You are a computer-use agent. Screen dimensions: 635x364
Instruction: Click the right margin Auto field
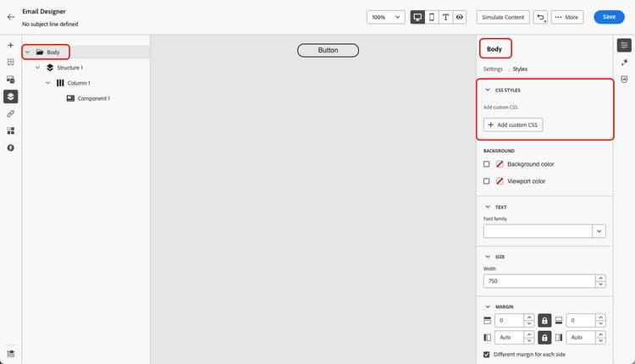click(x=581, y=337)
